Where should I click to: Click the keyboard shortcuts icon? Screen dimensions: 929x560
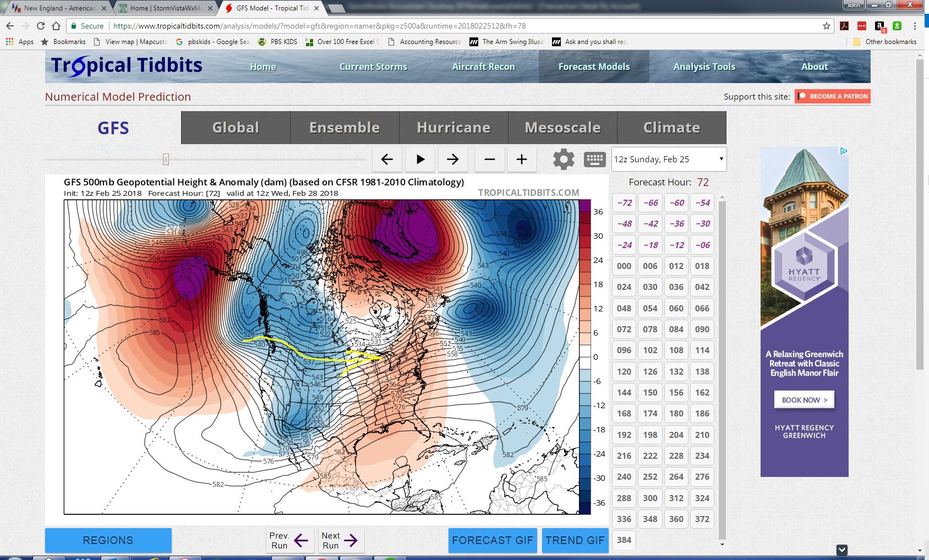coord(594,160)
